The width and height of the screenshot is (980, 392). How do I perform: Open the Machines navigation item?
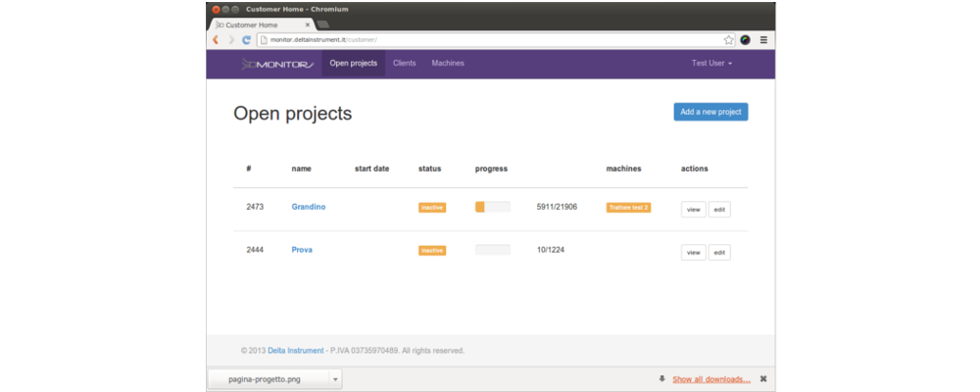pyautogui.click(x=448, y=64)
